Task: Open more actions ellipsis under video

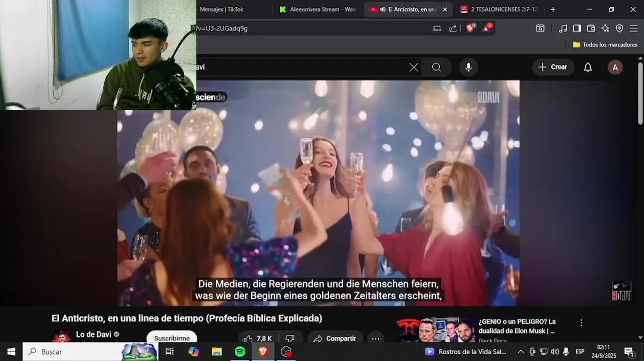Action: (x=376, y=338)
